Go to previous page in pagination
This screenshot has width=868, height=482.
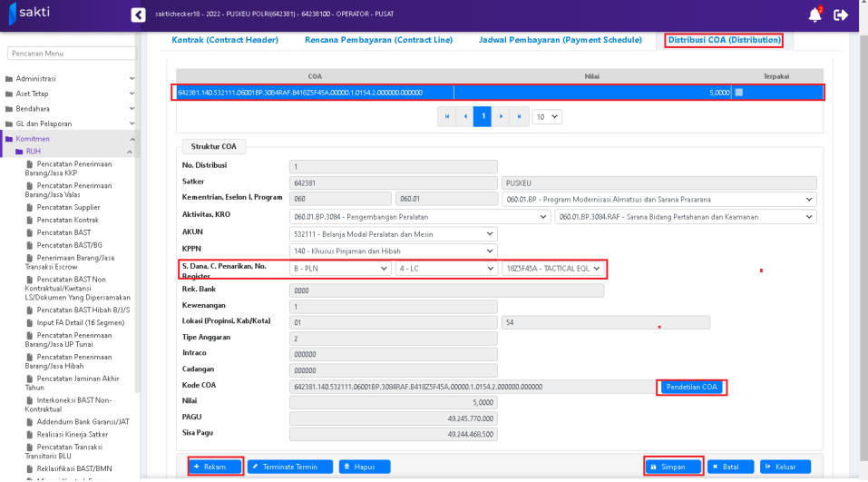click(465, 116)
